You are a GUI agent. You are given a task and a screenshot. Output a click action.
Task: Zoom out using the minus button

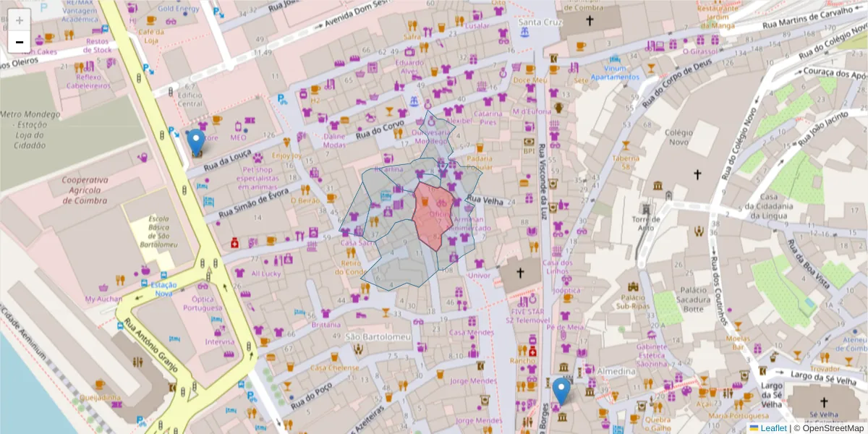point(18,41)
